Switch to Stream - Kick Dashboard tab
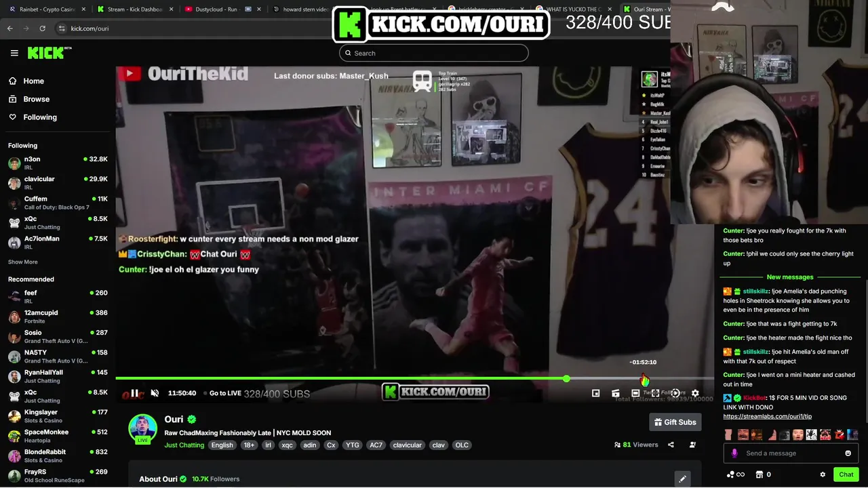868x488 pixels. 135,9
